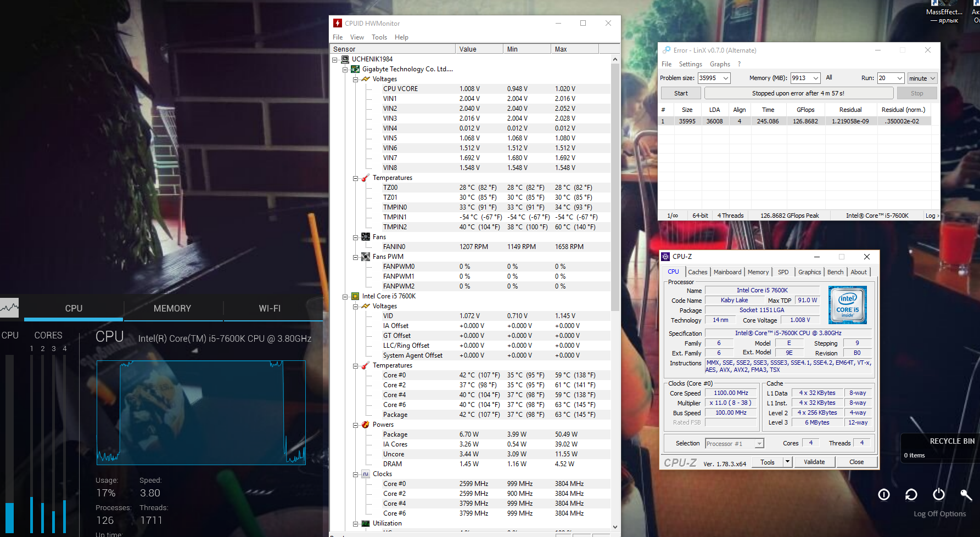Open the Graphs menu in LinX

coord(720,64)
